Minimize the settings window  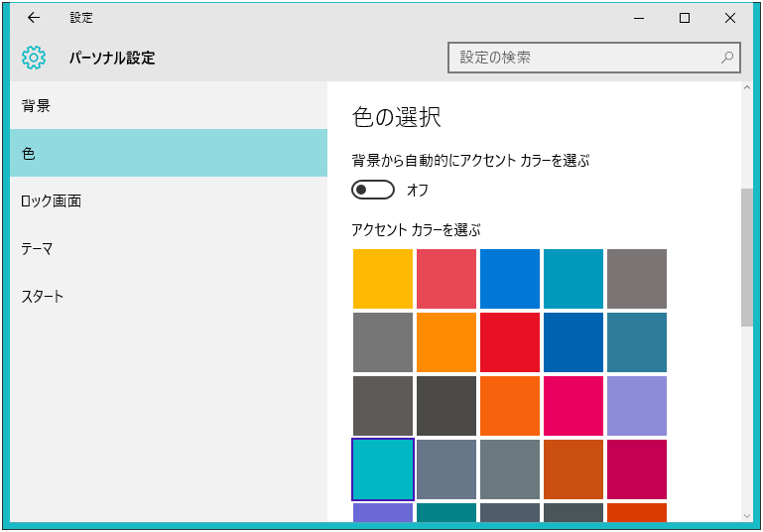pos(639,19)
